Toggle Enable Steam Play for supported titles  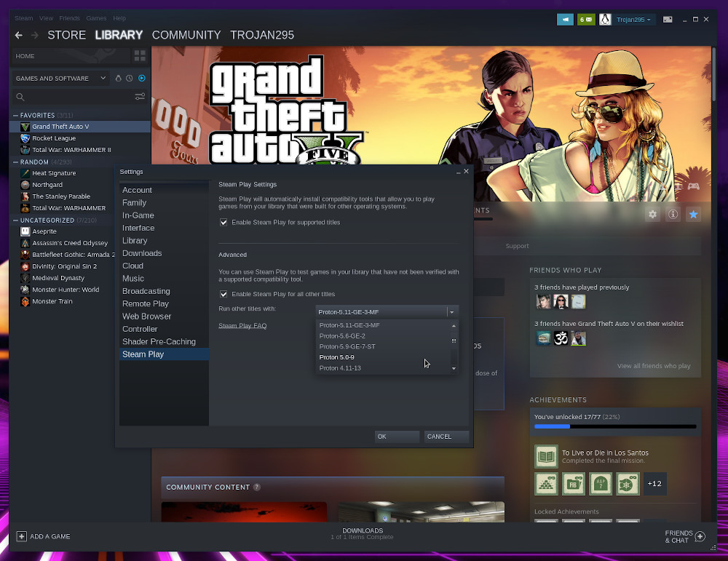pyautogui.click(x=223, y=222)
